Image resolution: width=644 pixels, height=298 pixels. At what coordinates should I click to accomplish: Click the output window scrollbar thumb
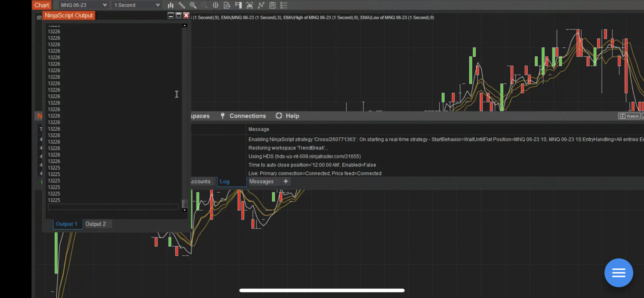(184, 204)
